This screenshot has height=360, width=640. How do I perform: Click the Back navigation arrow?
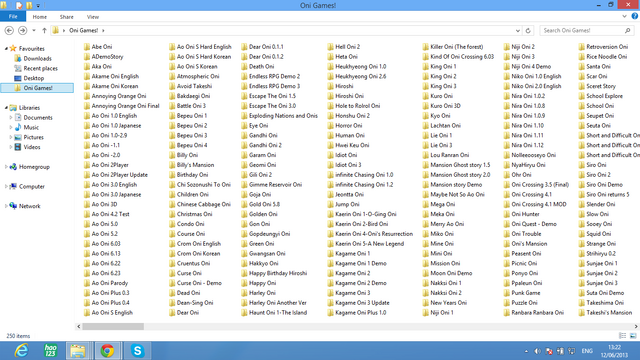point(9,31)
